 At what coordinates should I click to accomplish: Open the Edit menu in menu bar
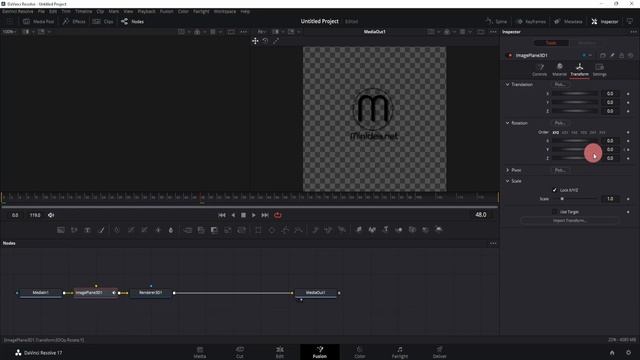pos(53,11)
